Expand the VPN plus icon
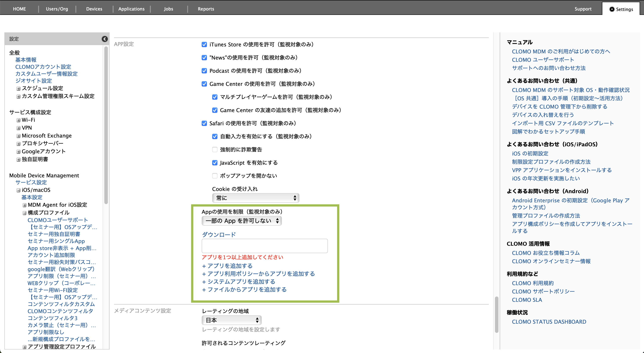This screenshot has width=644, height=353. click(x=18, y=128)
